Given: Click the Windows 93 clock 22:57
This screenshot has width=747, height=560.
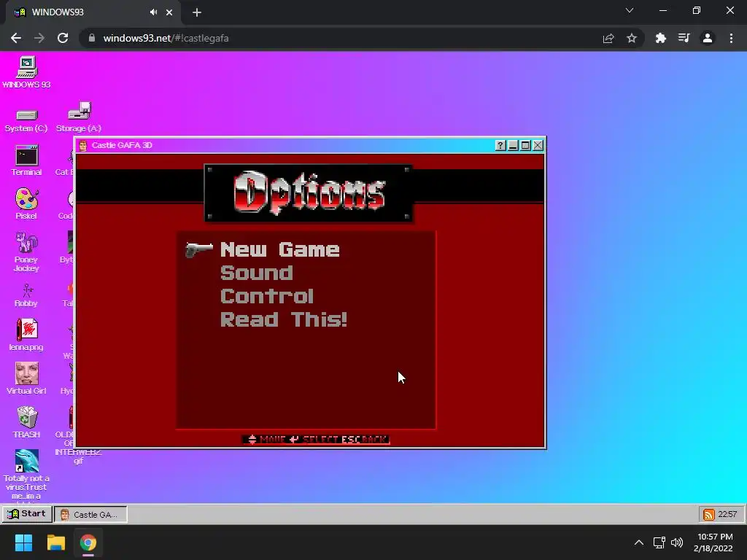Looking at the screenshot, I should pos(727,514).
